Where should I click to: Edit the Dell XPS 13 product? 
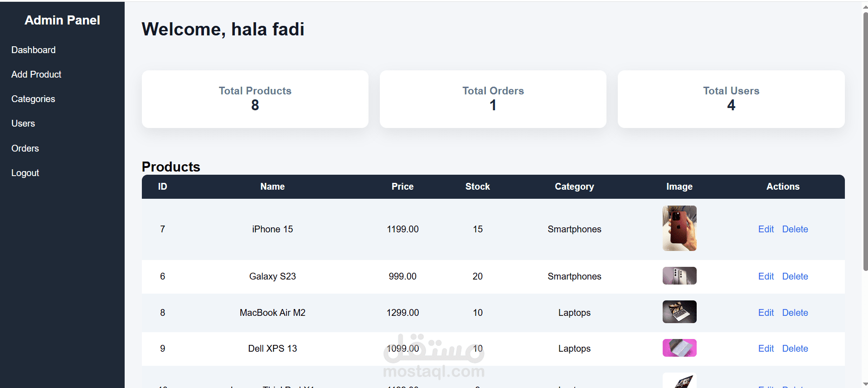[x=766, y=349]
